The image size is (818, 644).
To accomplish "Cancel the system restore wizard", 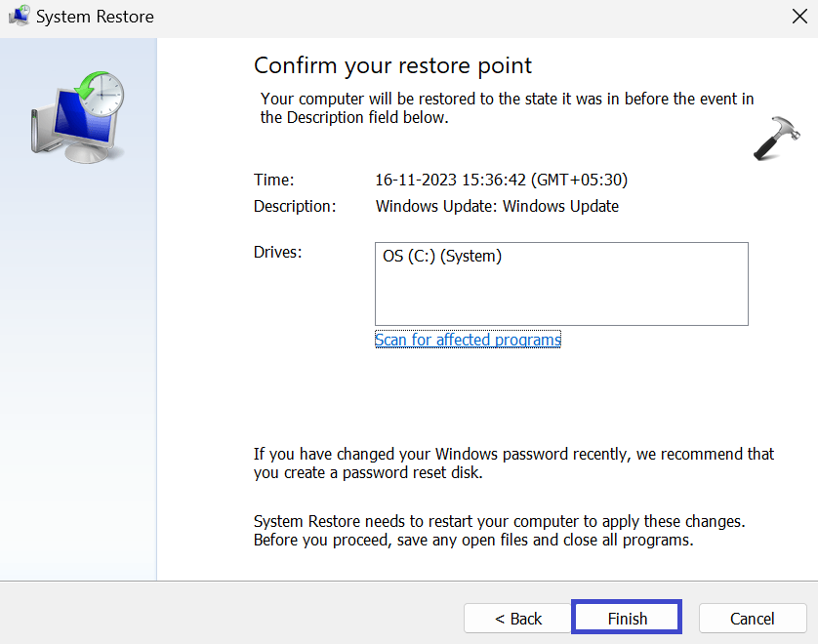I will 752,619.
